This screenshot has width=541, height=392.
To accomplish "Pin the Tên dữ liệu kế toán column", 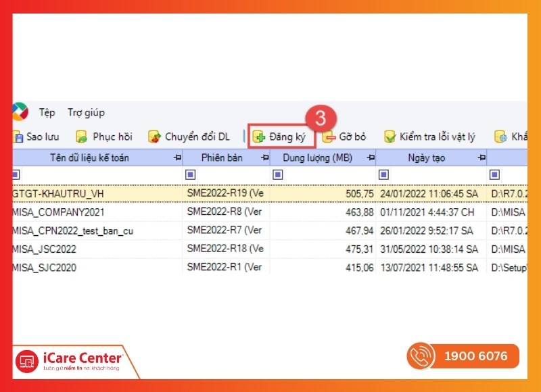I will point(177,158).
